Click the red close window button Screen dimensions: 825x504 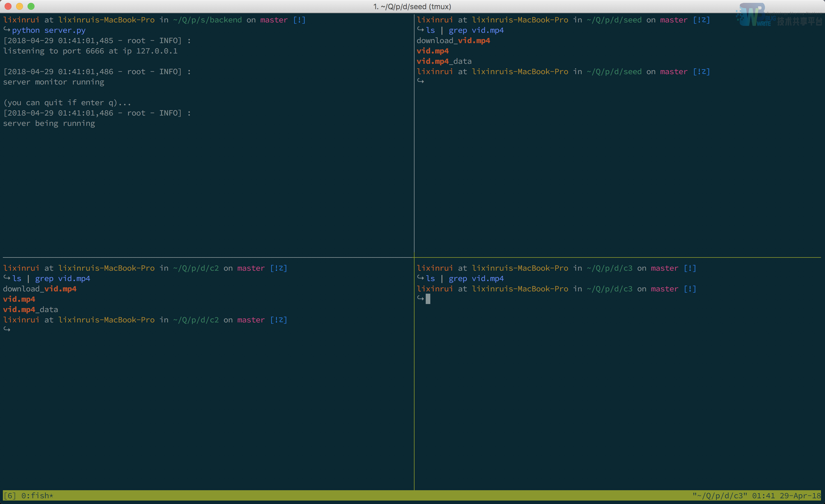(x=8, y=6)
